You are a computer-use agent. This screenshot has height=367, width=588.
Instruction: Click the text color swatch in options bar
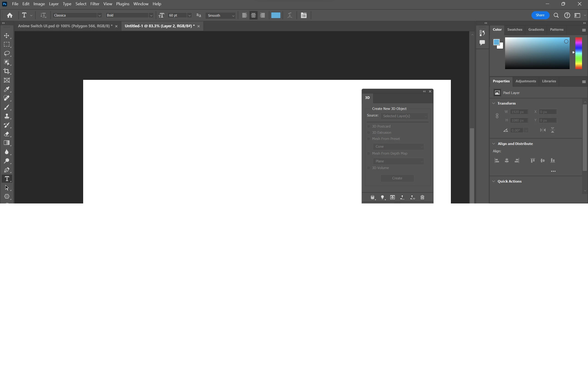click(x=276, y=15)
